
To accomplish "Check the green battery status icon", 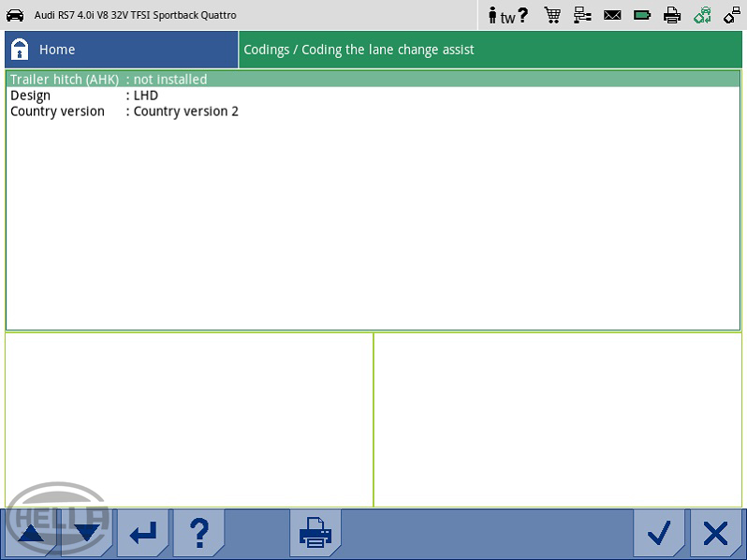I will (642, 15).
